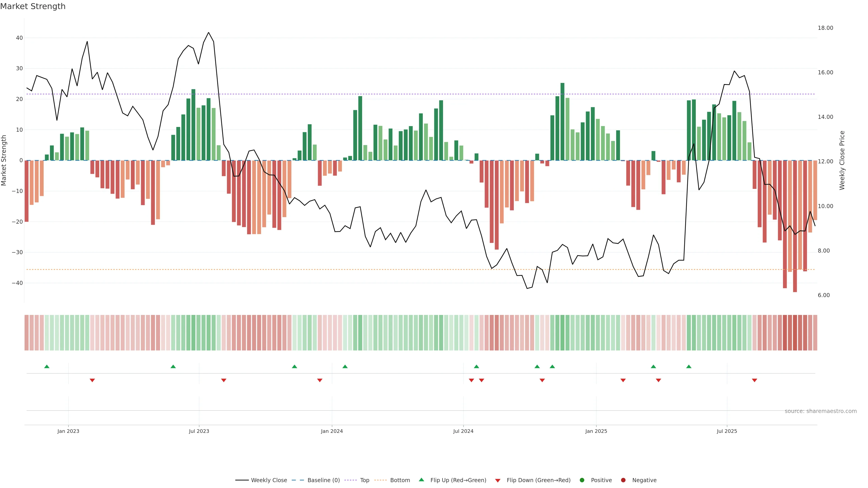Click the Negative red circle legend icon

pos(623,480)
